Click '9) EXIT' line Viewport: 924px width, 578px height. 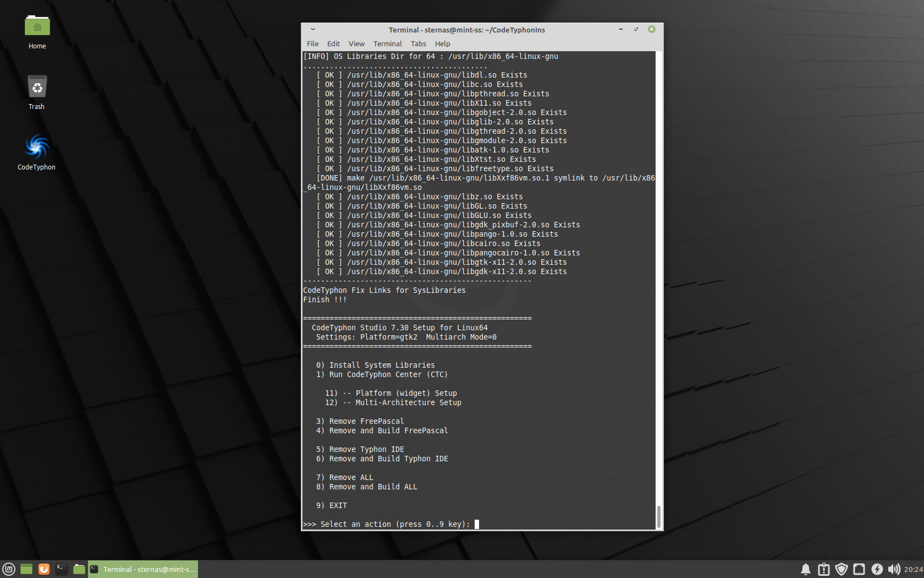(331, 505)
